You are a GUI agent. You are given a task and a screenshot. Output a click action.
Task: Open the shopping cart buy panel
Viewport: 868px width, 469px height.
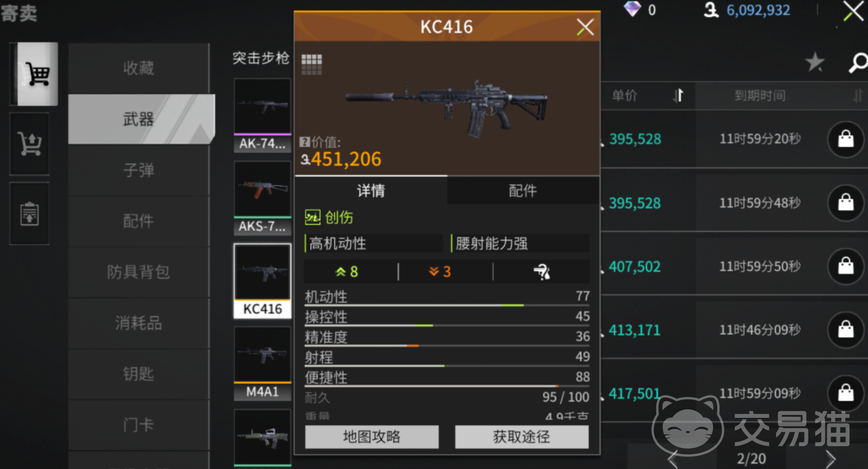click(x=34, y=74)
